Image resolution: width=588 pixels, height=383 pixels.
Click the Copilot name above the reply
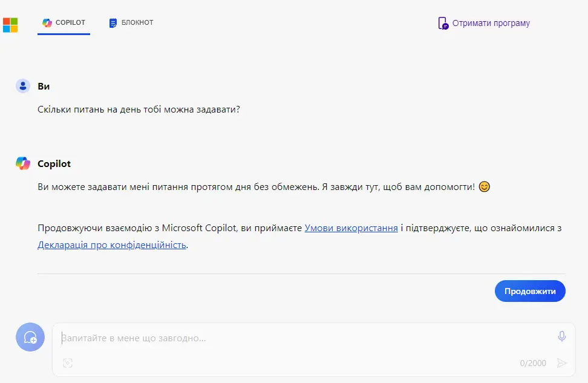coord(54,164)
